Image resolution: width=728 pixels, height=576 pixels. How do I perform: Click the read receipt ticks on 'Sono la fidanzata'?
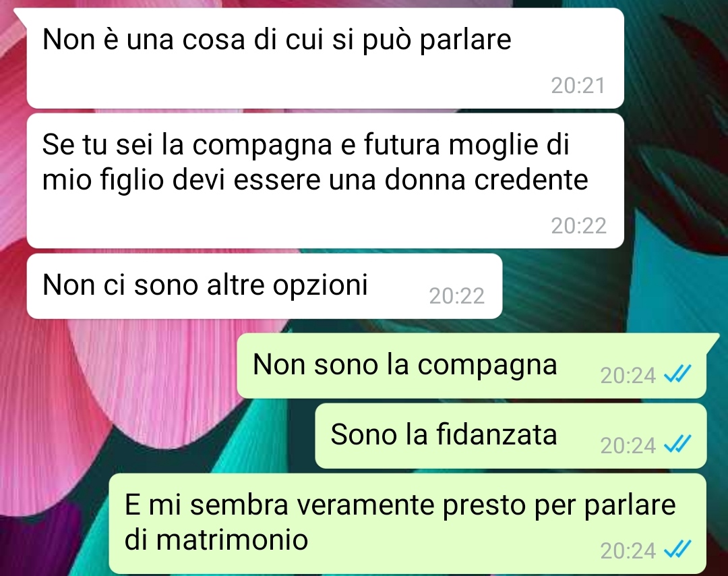(678, 444)
